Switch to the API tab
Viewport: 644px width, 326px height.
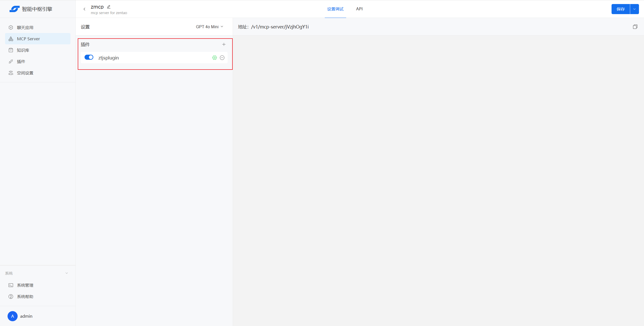tap(359, 9)
